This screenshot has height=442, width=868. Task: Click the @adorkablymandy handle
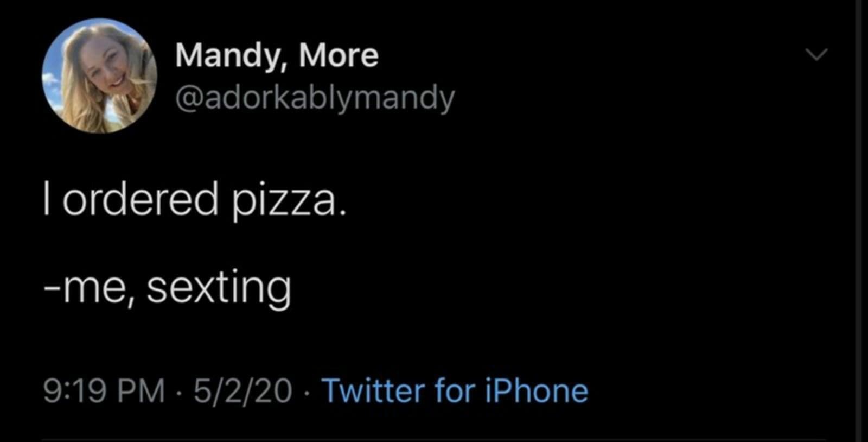[x=315, y=98]
